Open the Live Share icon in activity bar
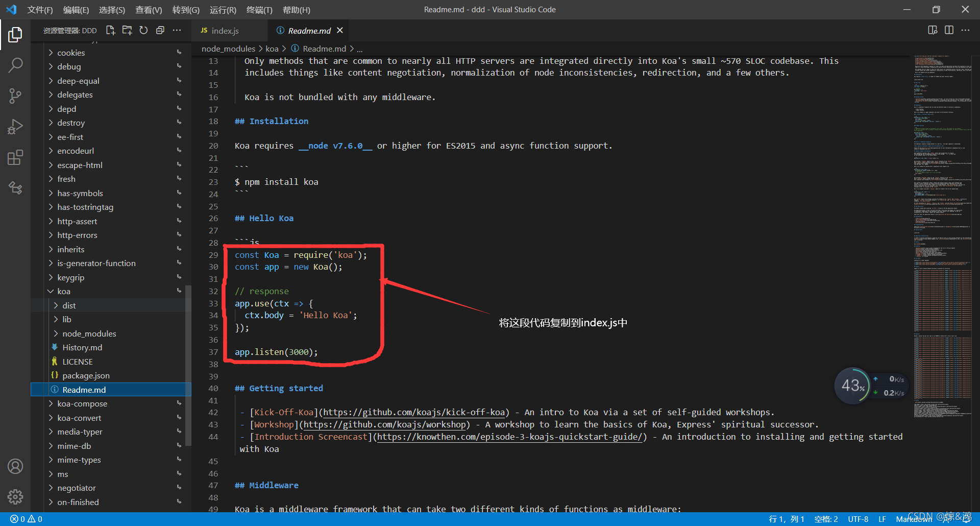Screen dimensions: 980x526 tap(15, 188)
